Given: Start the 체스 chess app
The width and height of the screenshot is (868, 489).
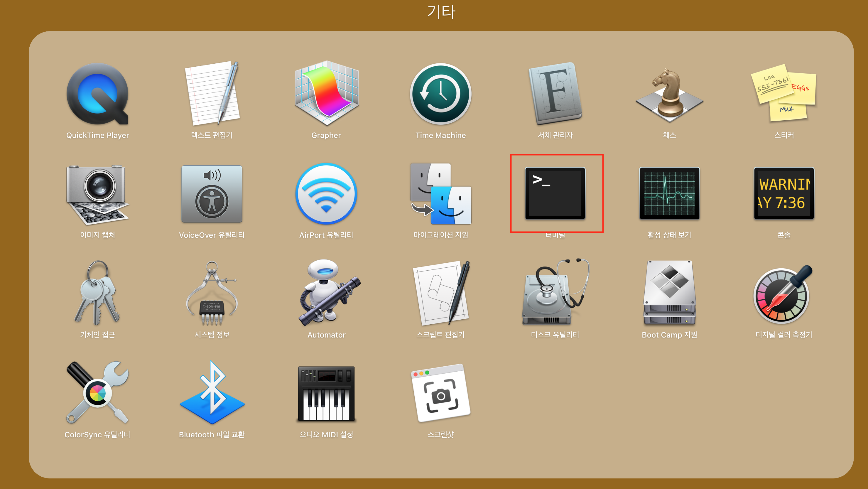Looking at the screenshot, I should tap(669, 96).
